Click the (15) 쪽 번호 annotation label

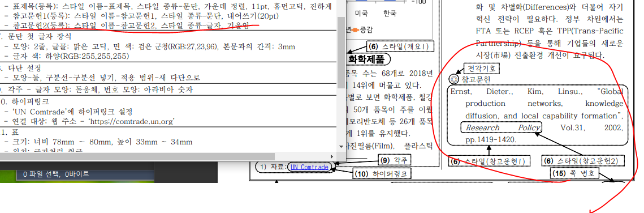click(574, 173)
